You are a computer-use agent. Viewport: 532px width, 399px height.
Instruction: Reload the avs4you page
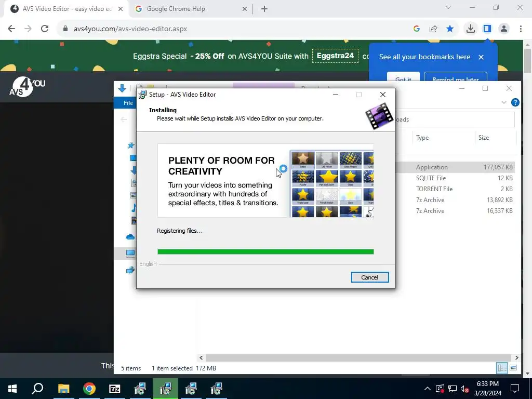(x=45, y=29)
